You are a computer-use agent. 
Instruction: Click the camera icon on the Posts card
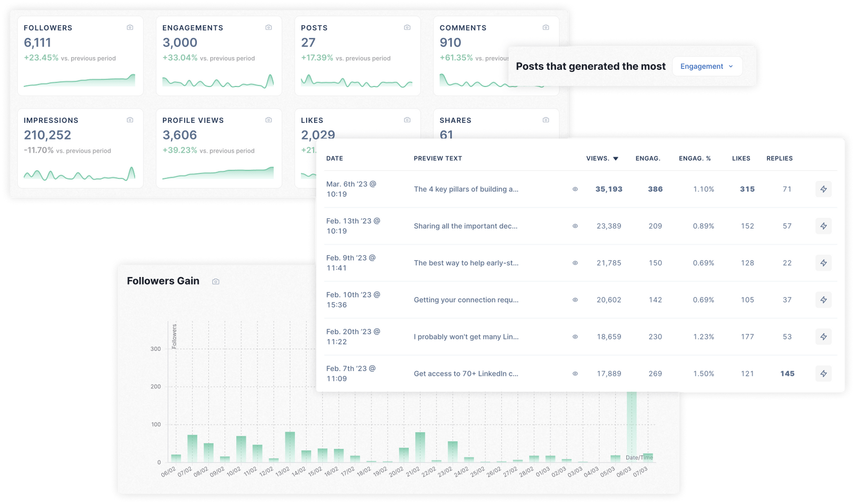[407, 27]
